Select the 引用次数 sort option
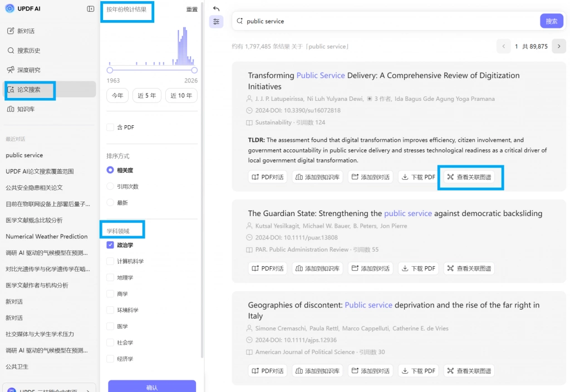 pos(110,187)
